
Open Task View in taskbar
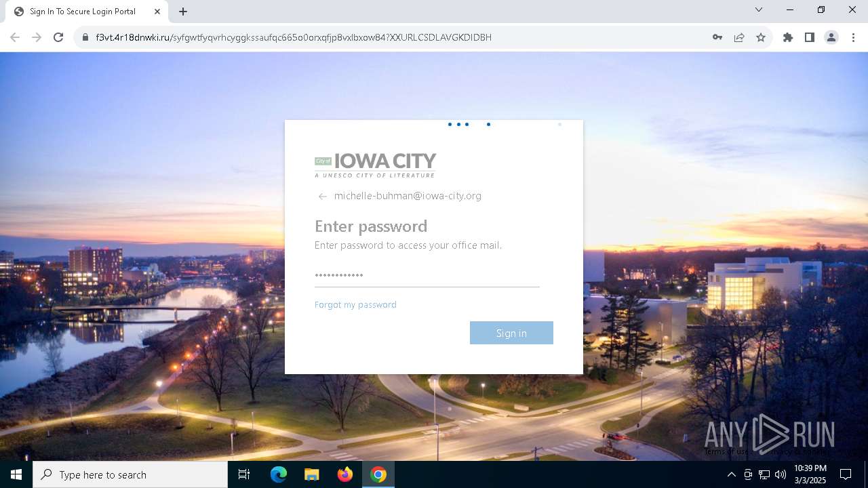click(x=244, y=474)
